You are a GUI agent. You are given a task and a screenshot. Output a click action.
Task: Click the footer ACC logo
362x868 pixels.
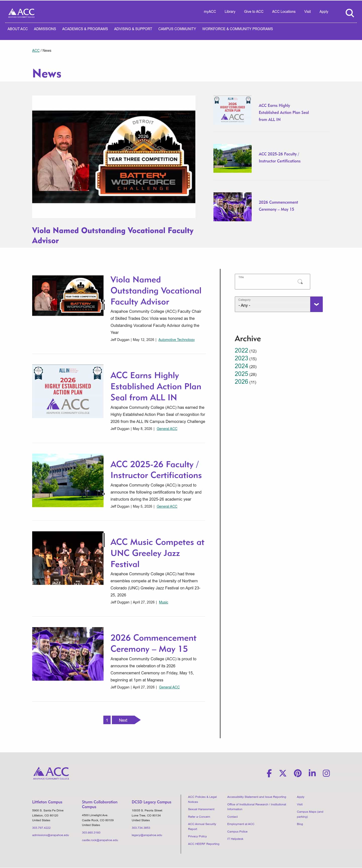pyautogui.click(x=51, y=773)
